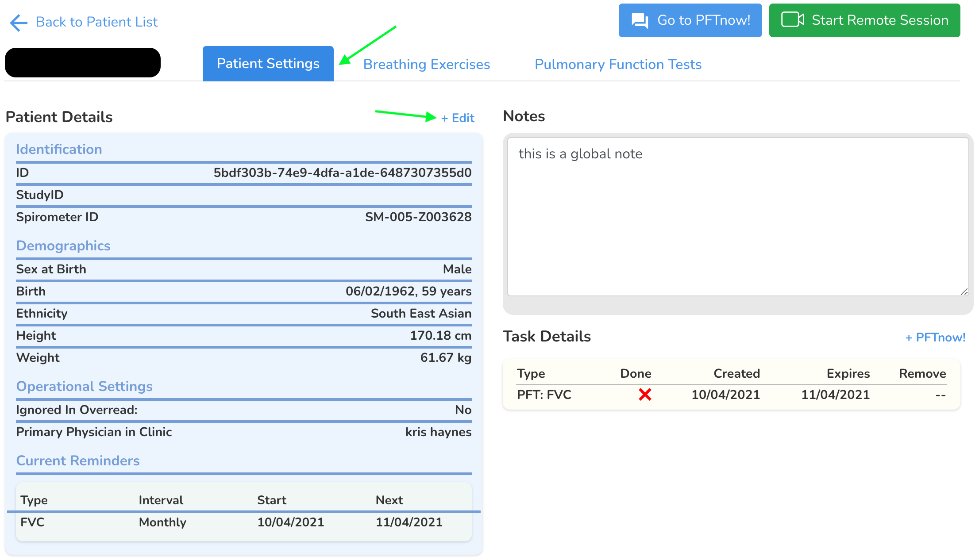Click the Spirometer ID SM-005-Z003628 value
This screenshot has height=560, width=979.
point(418,217)
